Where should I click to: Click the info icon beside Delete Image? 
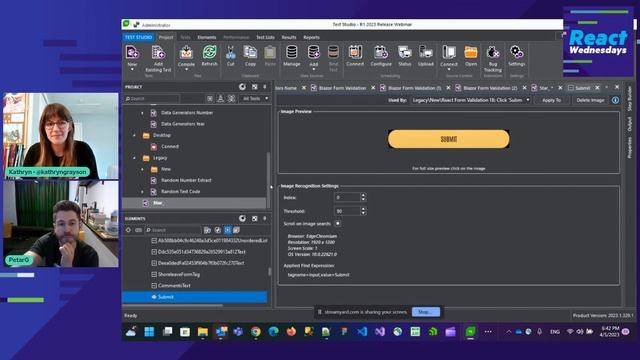pos(615,100)
